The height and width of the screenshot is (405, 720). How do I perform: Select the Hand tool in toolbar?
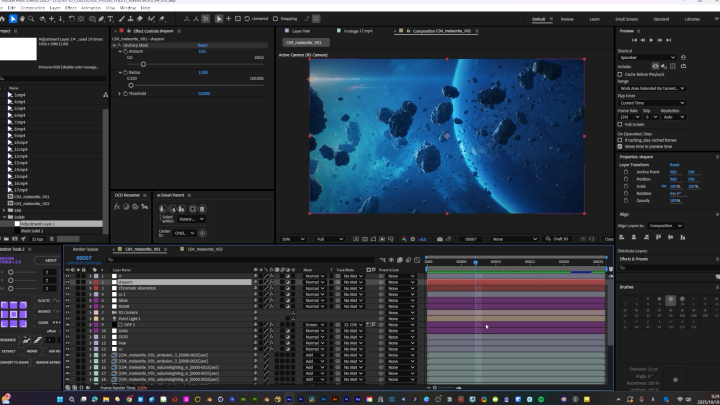24,18
